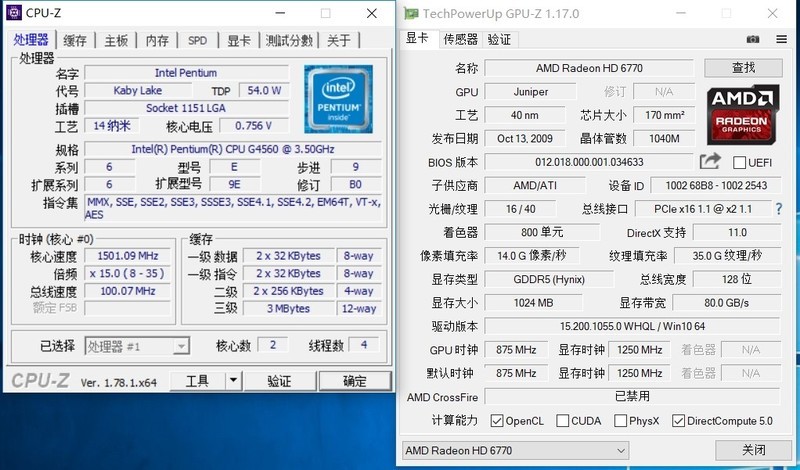Click the core voltage 0.756 V value
Screen dimensions: 800x470
[254, 126]
